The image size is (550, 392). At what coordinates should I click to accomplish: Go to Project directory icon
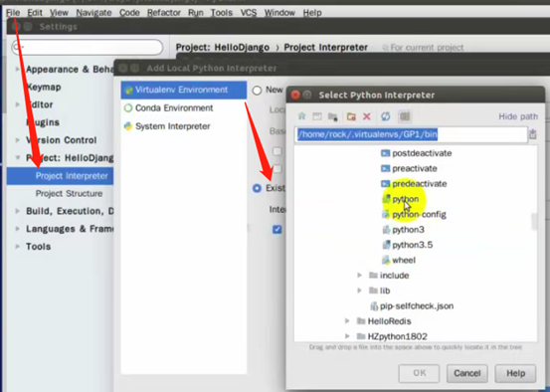pyautogui.click(x=332, y=116)
